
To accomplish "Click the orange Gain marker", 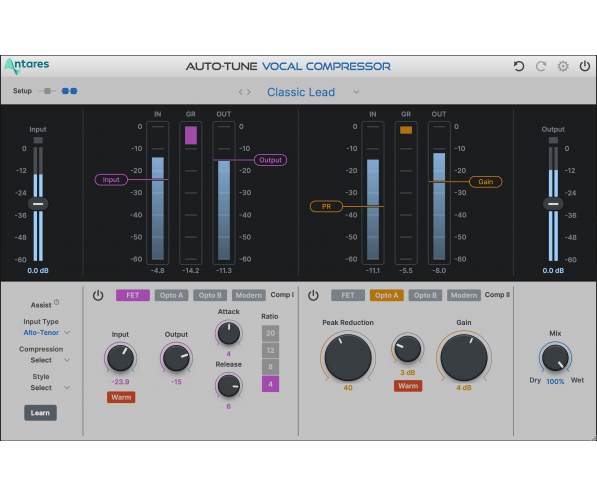I will (x=485, y=182).
